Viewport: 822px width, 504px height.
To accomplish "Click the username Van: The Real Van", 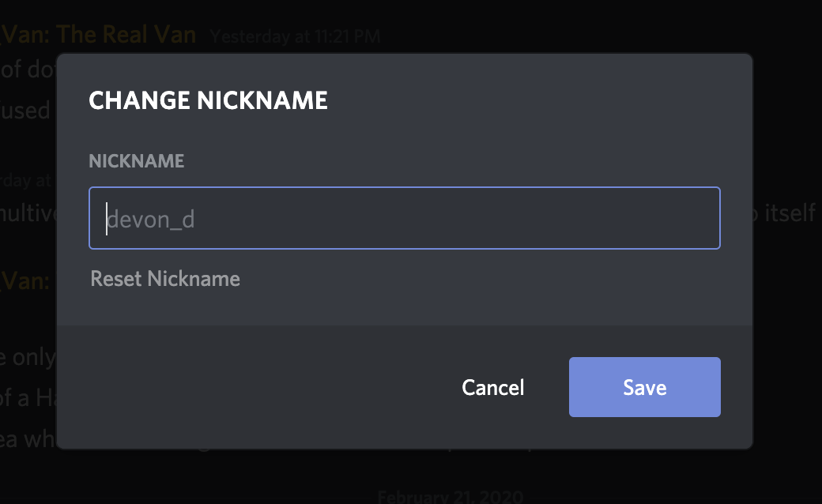I will [97, 35].
